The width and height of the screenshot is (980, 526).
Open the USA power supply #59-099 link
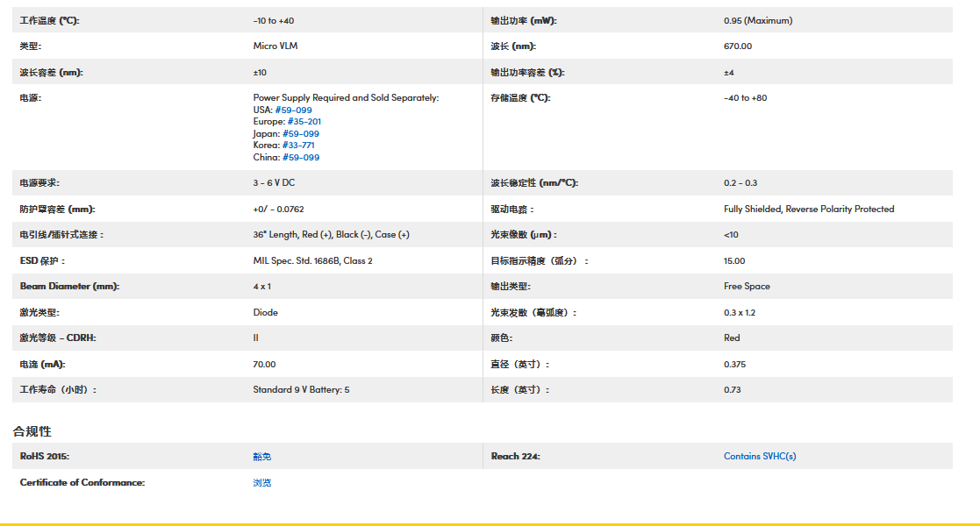pos(293,110)
